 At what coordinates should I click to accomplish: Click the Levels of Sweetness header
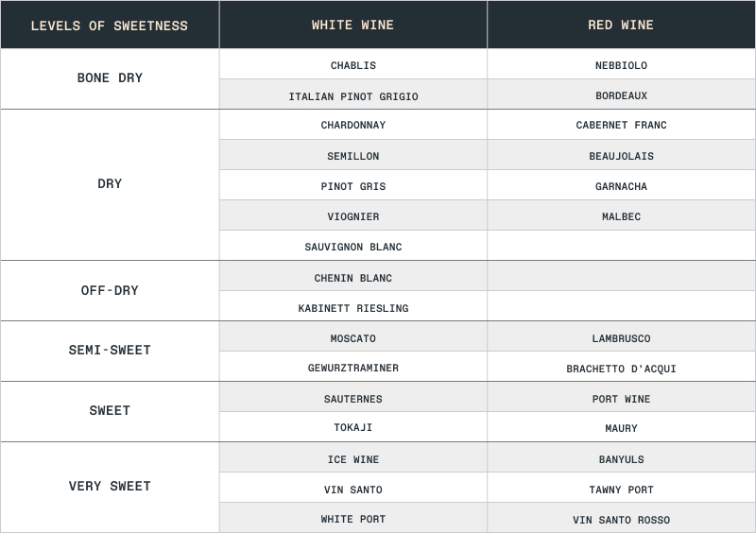[x=110, y=25]
